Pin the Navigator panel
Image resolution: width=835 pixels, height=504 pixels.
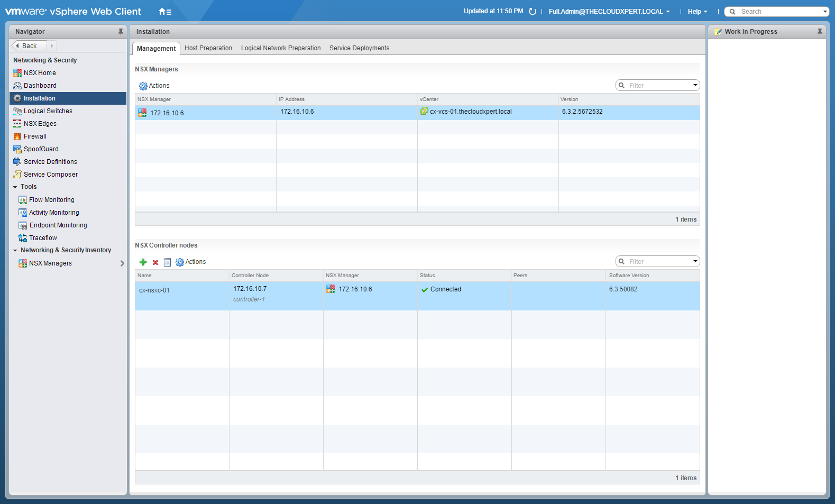pyautogui.click(x=121, y=32)
